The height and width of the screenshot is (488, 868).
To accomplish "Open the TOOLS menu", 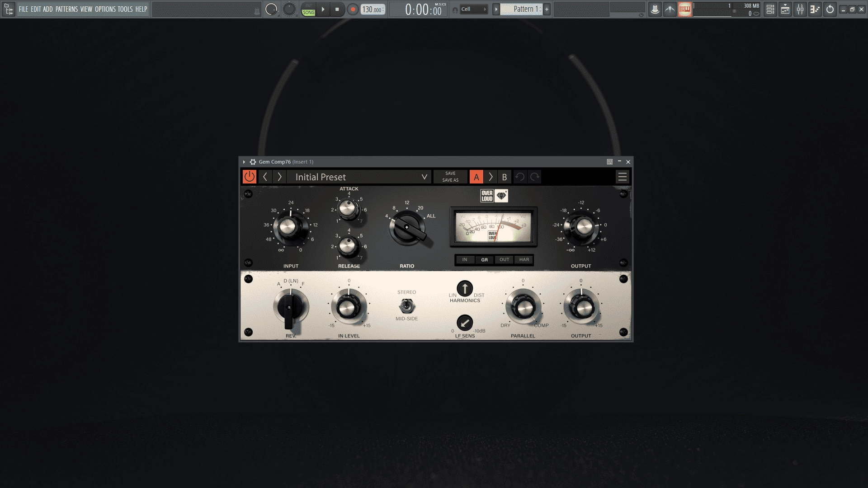I will click(x=125, y=9).
